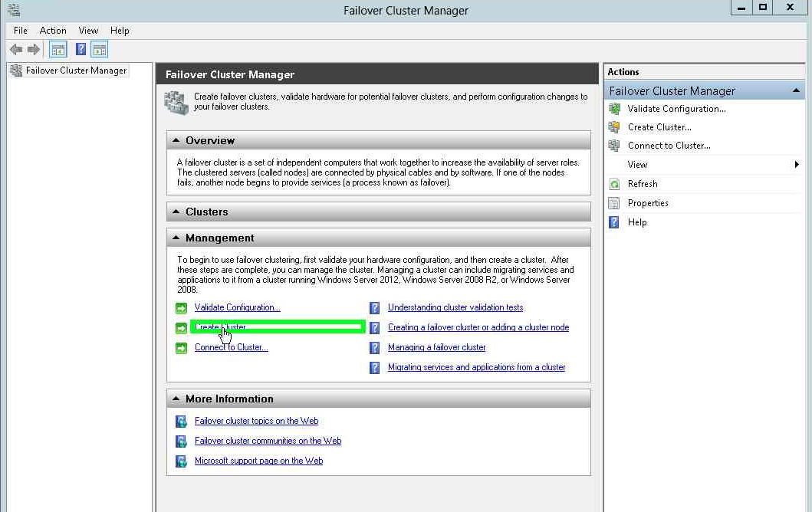The height and width of the screenshot is (512, 812).
Task: Collapse the Management section
Action: [176, 238]
